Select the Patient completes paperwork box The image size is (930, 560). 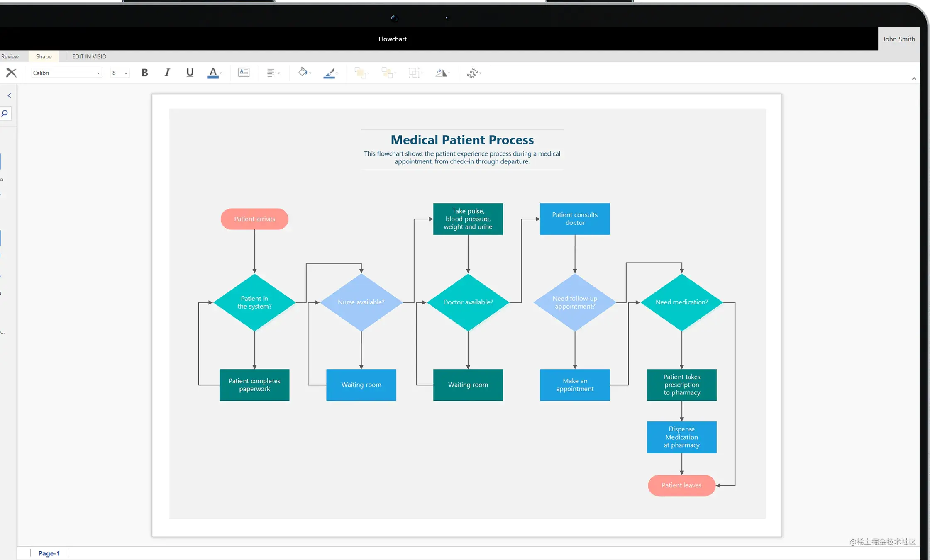[x=254, y=385]
